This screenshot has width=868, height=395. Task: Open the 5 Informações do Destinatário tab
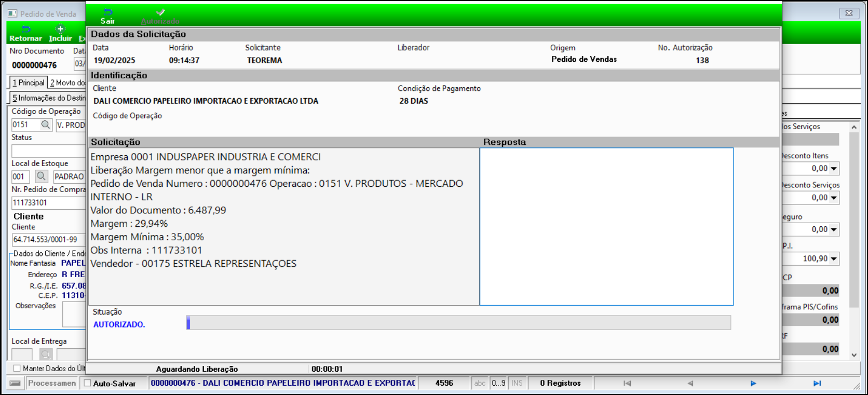pyautogui.click(x=48, y=98)
